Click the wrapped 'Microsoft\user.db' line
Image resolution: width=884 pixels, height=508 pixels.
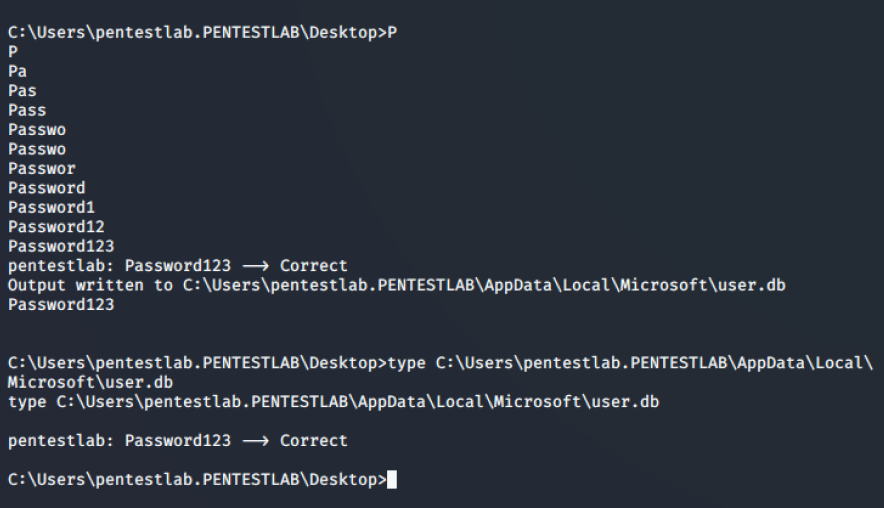(x=90, y=383)
